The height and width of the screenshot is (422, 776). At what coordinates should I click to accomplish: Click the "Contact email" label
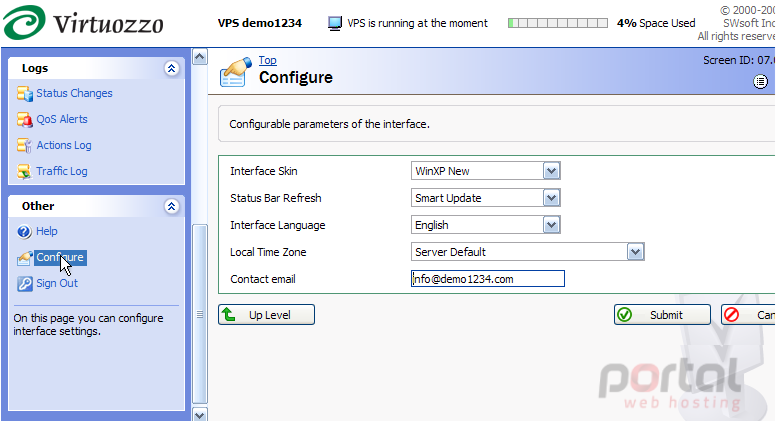click(263, 279)
